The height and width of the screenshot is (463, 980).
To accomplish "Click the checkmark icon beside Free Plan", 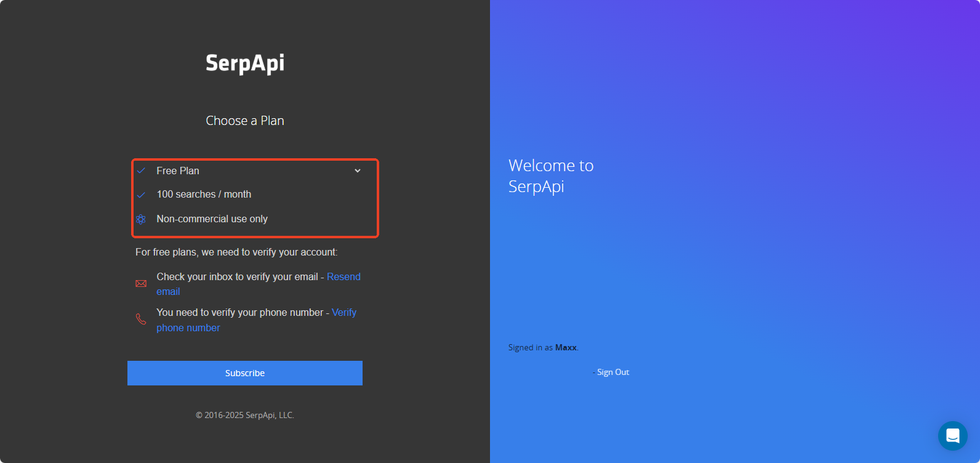I will pyautogui.click(x=141, y=171).
